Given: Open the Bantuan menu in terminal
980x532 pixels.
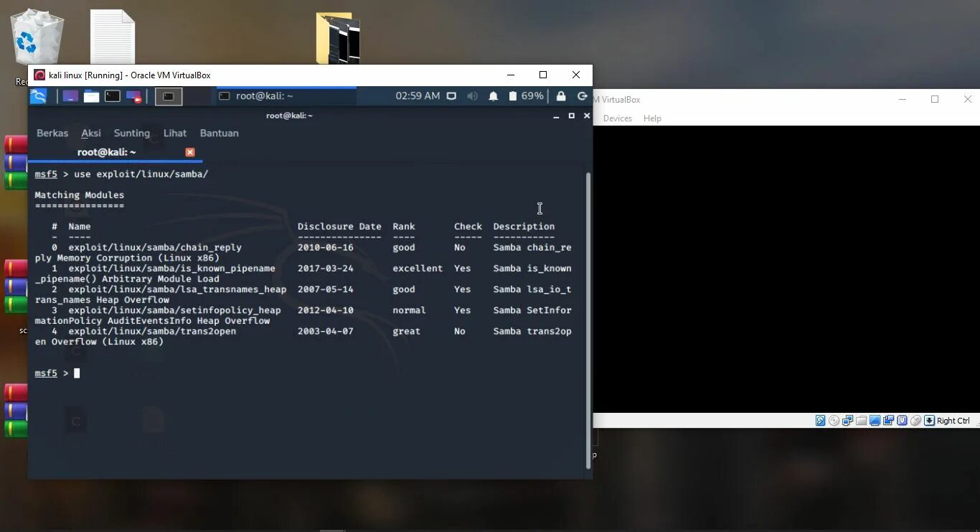Looking at the screenshot, I should click(x=220, y=133).
